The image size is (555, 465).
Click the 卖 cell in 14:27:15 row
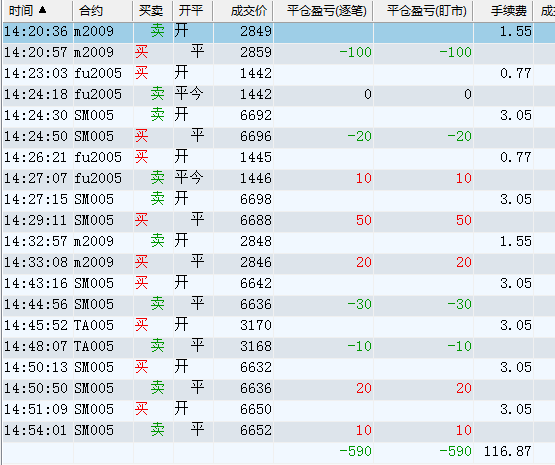tap(157, 199)
